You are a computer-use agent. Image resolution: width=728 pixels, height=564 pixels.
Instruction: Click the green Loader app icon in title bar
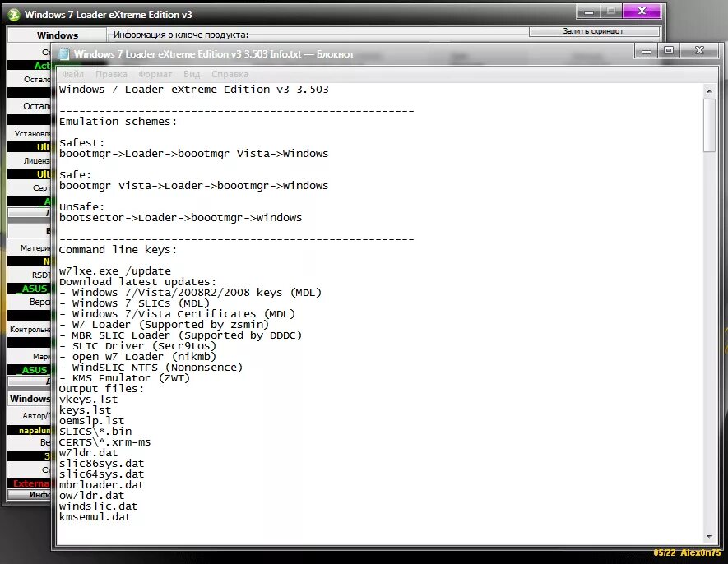coord(14,15)
